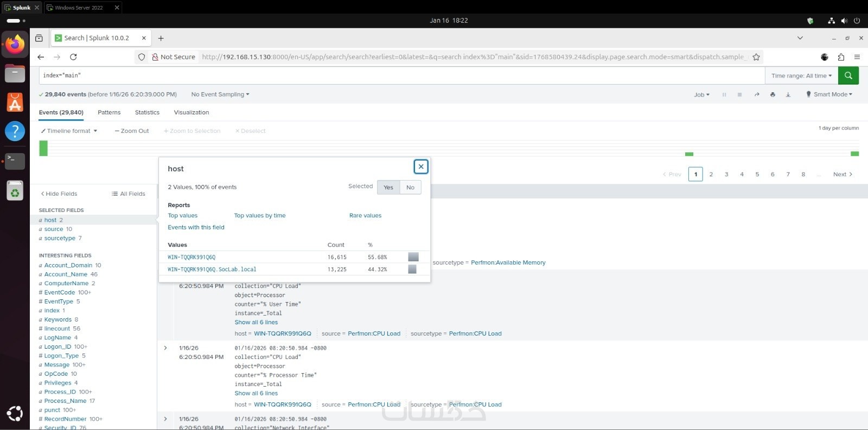Click the rightmost green timeline bar
The width and height of the screenshot is (868, 430).
[855, 154]
